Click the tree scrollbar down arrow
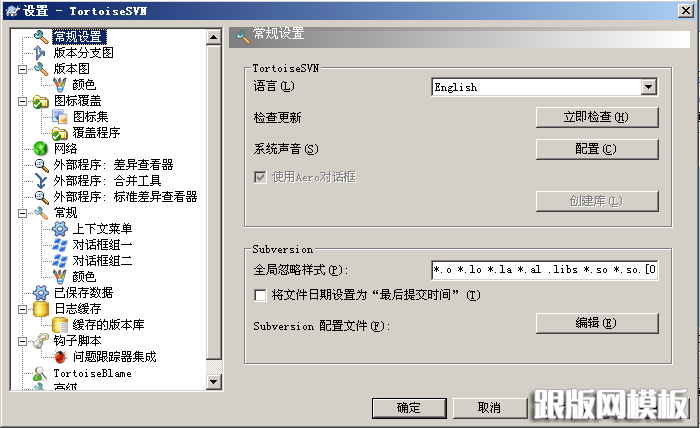Viewport: 700px width, 428px height. pyautogui.click(x=213, y=382)
